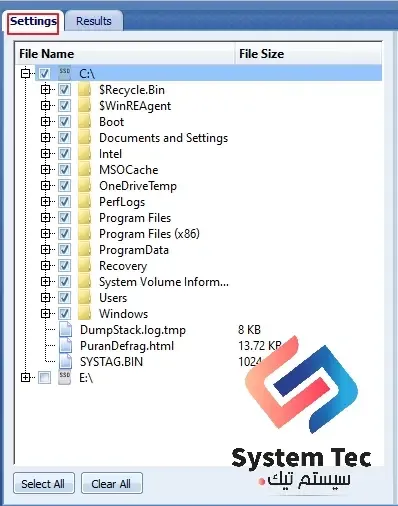Expand the Program Files (x86) node

coord(45,233)
